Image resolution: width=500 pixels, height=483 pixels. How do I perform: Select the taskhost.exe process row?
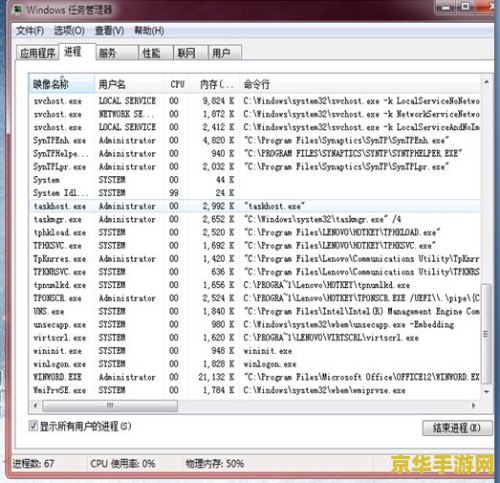[x=255, y=206]
